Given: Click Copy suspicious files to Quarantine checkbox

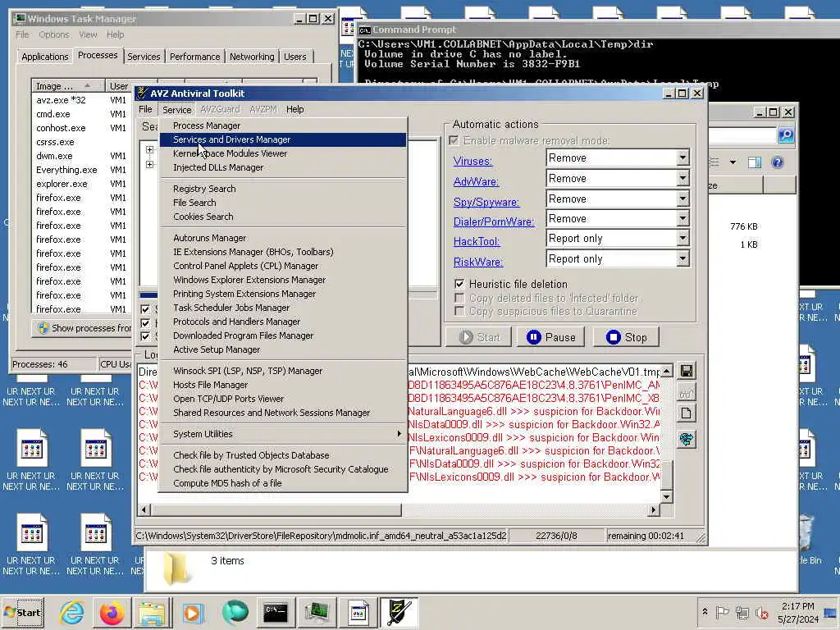Looking at the screenshot, I should point(459,311).
